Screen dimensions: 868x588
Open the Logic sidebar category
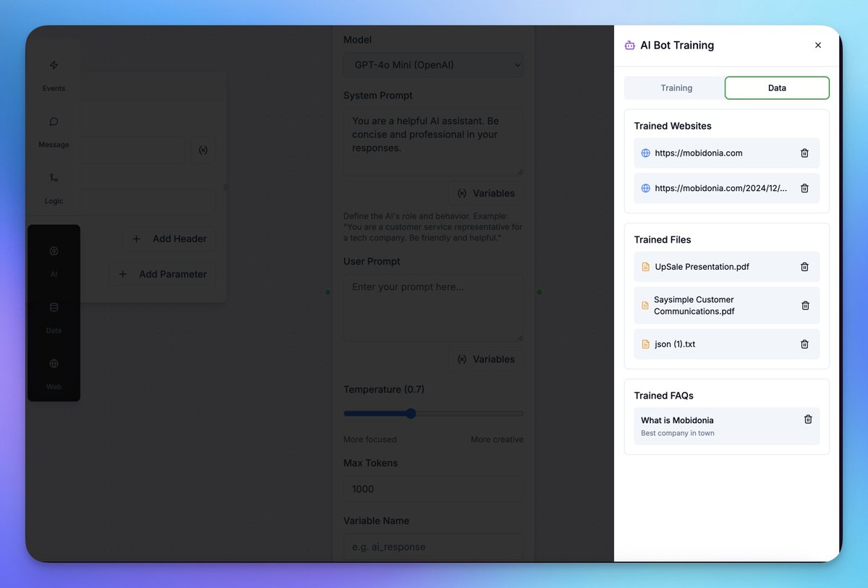pos(54,188)
